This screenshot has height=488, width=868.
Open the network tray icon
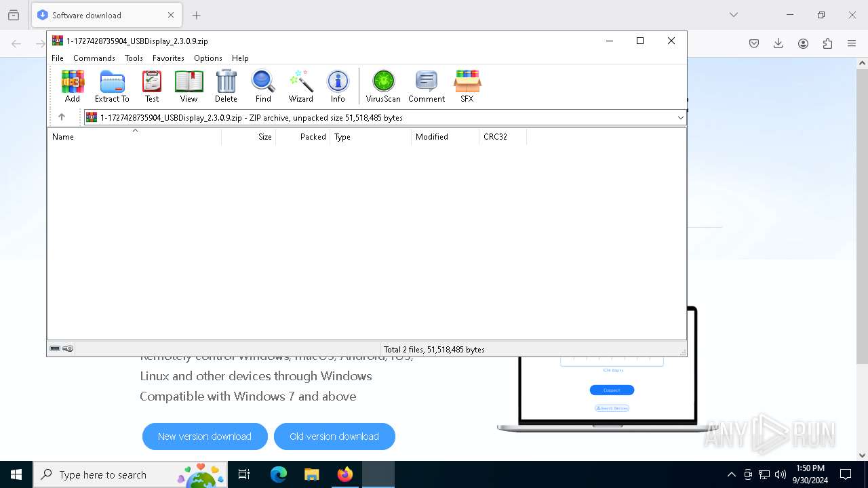coord(764,474)
